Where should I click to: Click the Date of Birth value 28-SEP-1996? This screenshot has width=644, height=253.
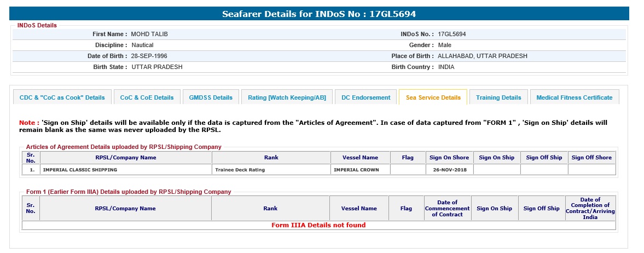(x=149, y=56)
